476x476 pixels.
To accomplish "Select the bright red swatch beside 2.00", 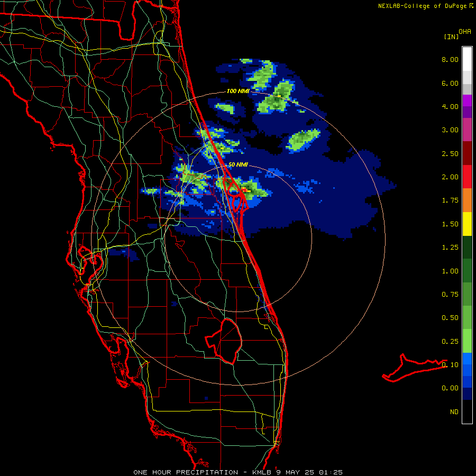I will click(x=467, y=177).
